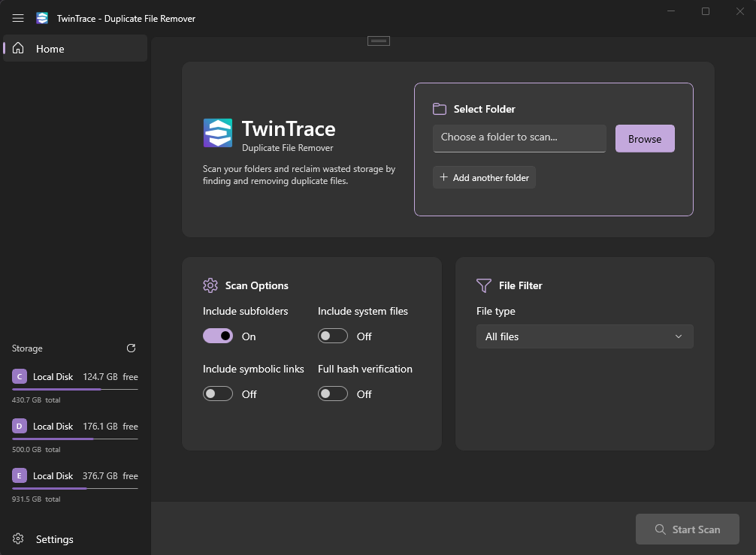This screenshot has height=555, width=756.
Task: Click the Full hash verification label
Action: tap(365, 369)
